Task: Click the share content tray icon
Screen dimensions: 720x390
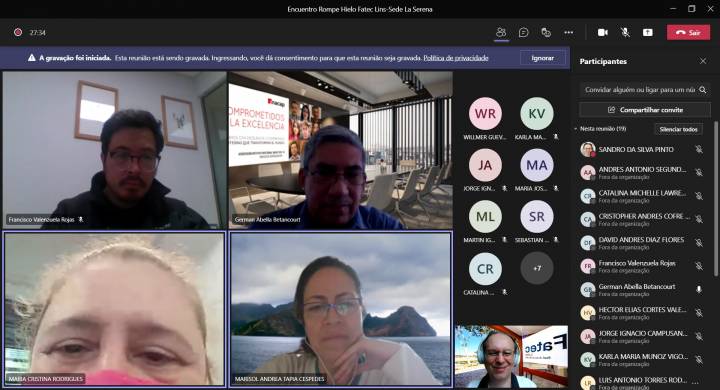Action: click(x=647, y=32)
